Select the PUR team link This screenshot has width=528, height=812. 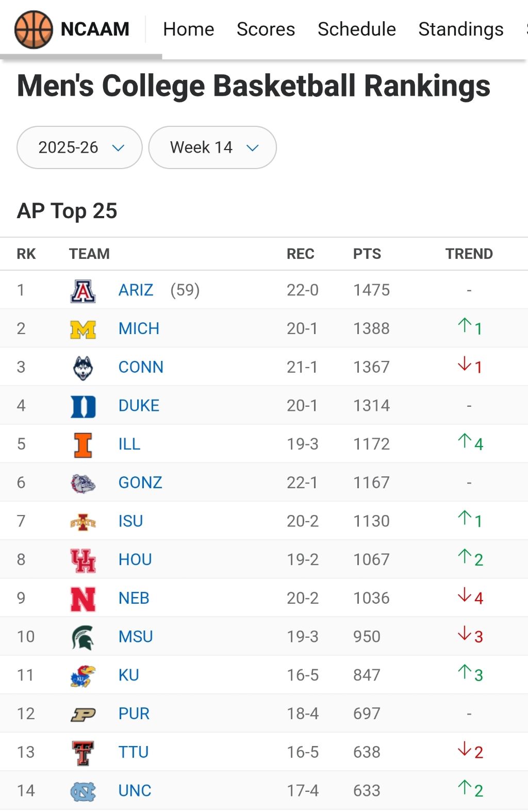point(134,714)
